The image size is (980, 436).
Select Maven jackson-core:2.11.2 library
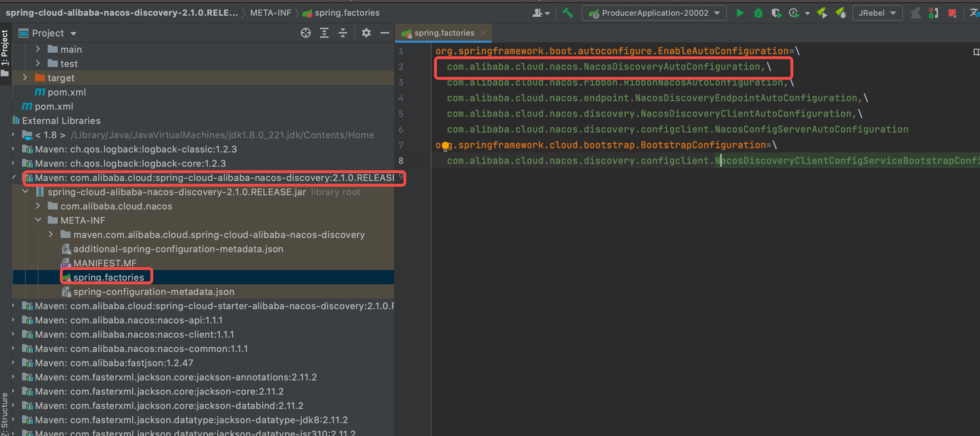(153, 391)
